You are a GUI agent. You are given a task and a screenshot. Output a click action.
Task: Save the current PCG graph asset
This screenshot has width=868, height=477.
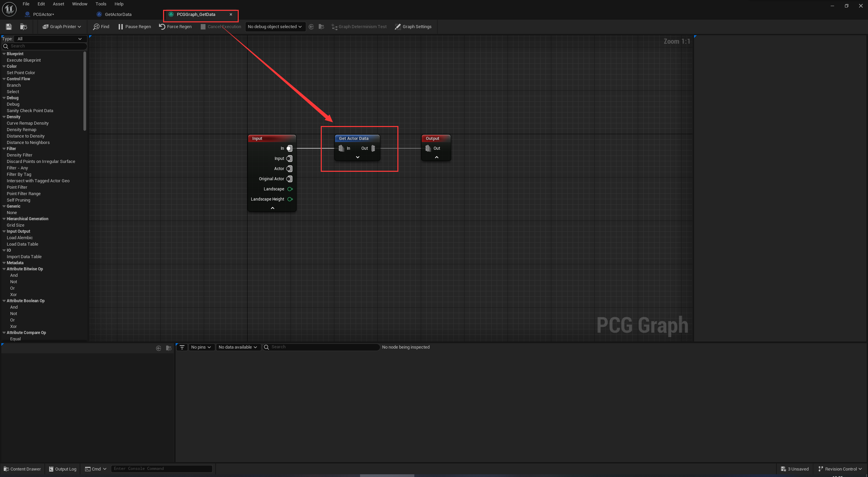pos(8,26)
